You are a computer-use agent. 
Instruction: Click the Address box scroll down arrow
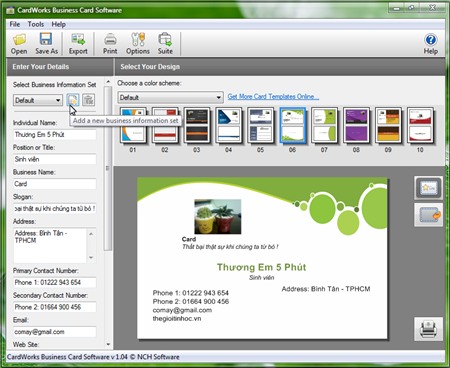91,258
